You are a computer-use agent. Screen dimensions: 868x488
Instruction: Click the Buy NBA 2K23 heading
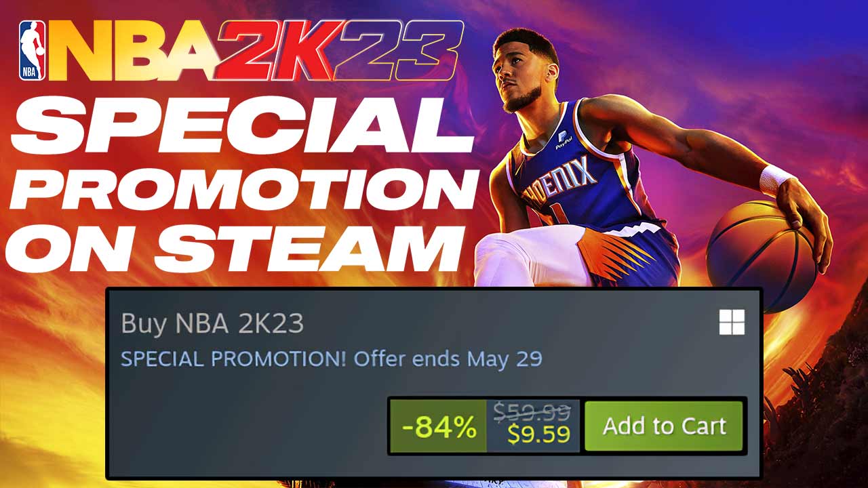[212, 324]
